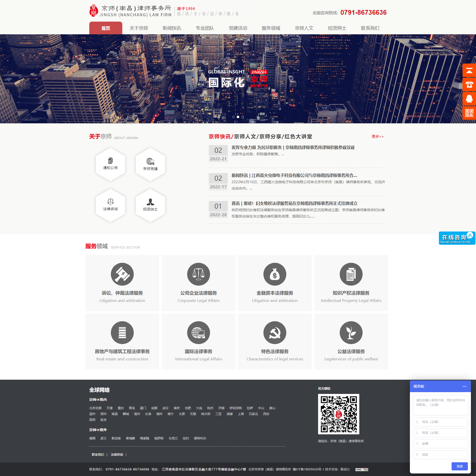This screenshot has width=476, height=476.
Task: Show the QR code from the sidebar icon
Action: click(x=469, y=113)
